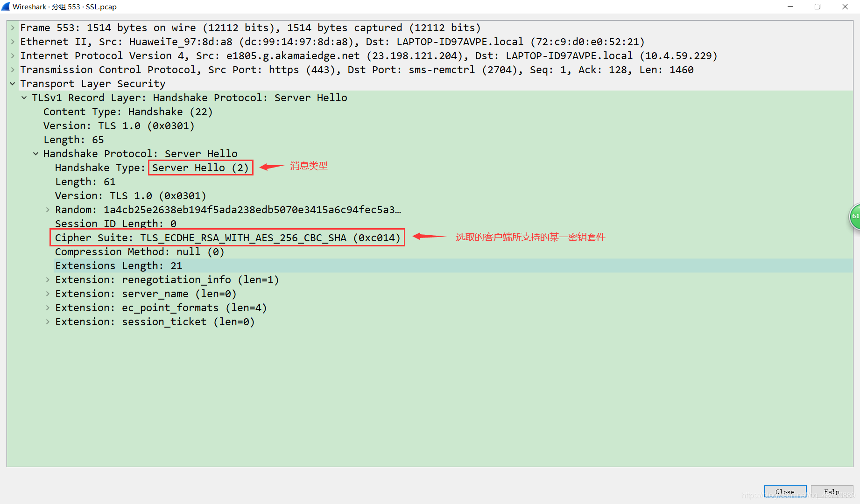The image size is (860, 504).
Task: Expand the Frame 553 tree row
Action: (13, 28)
